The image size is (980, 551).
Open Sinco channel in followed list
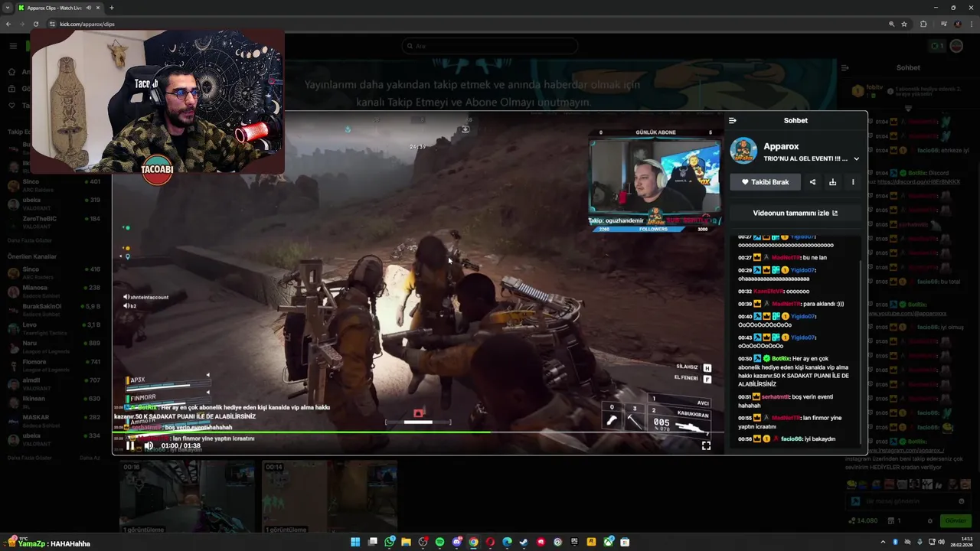click(x=54, y=184)
